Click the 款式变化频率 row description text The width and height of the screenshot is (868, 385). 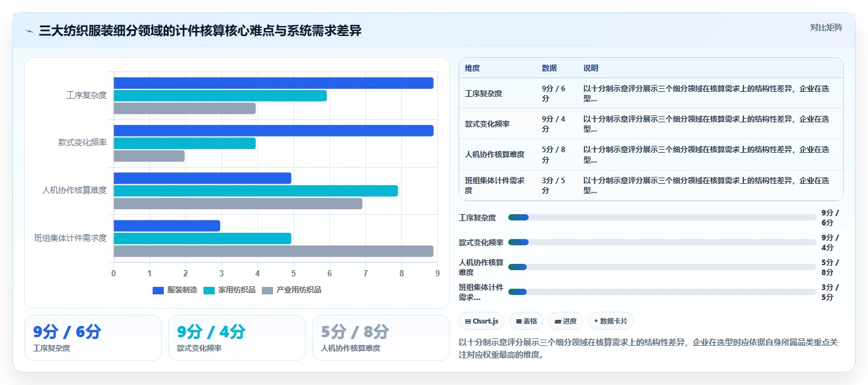point(706,124)
